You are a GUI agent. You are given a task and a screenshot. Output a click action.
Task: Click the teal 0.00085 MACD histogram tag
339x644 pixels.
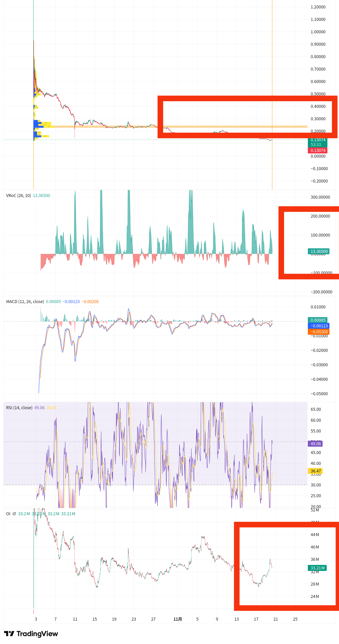tap(318, 320)
